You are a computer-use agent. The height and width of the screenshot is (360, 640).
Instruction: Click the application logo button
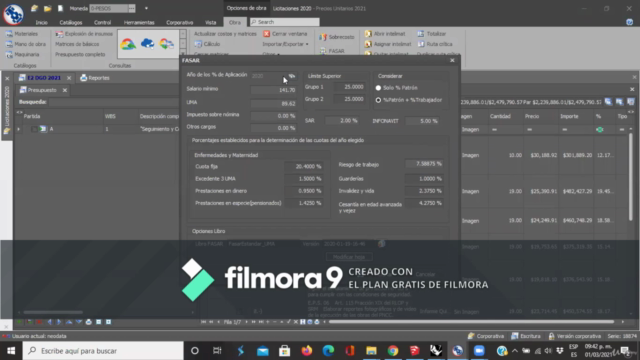13,14
